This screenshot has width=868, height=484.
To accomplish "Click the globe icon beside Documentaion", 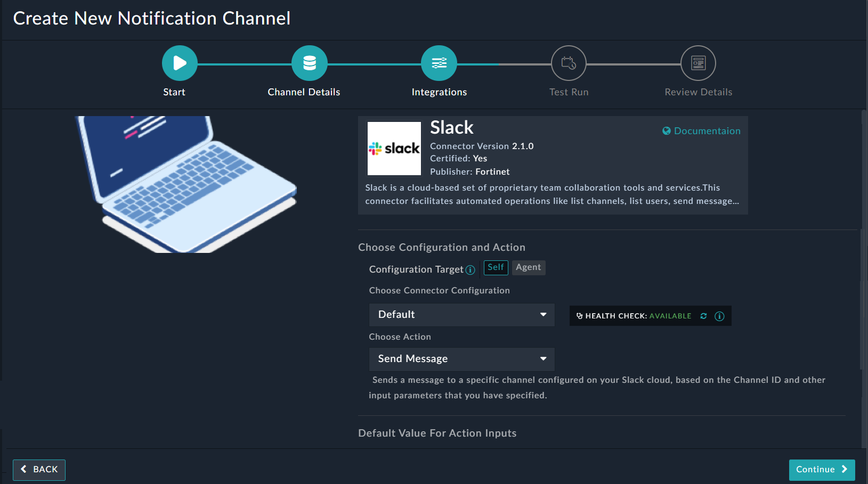I will (666, 130).
